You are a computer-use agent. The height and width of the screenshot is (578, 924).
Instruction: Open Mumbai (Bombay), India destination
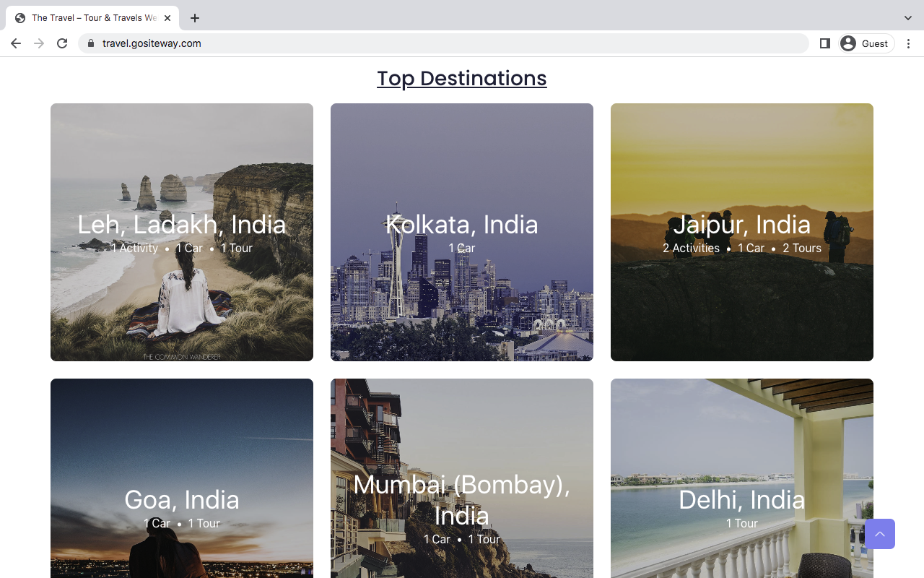(462, 500)
